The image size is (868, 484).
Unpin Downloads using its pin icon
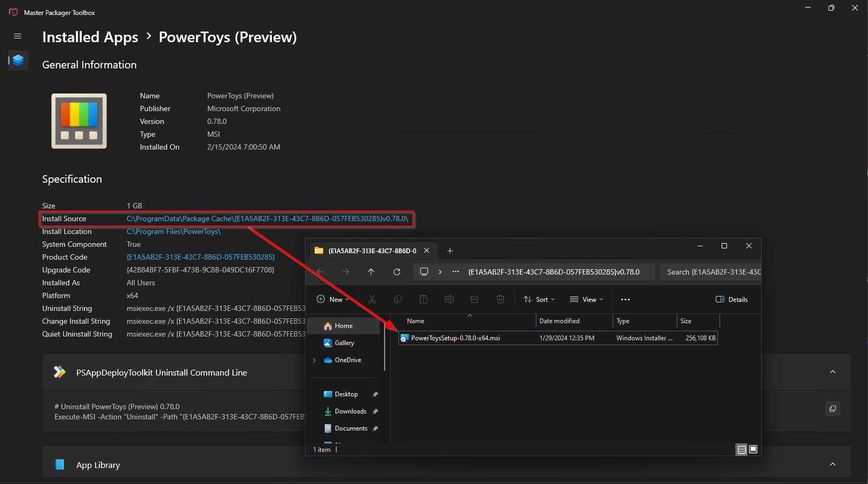point(376,411)
